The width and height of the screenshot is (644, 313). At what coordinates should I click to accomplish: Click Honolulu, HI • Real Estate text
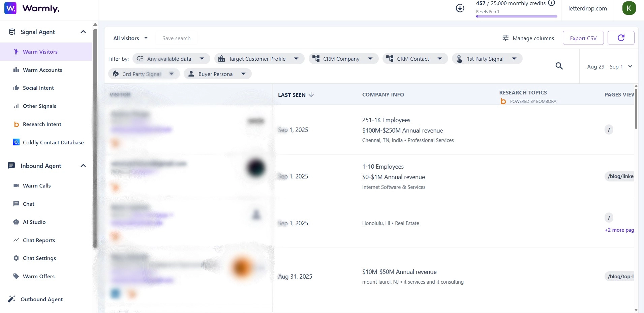point(391,223)
